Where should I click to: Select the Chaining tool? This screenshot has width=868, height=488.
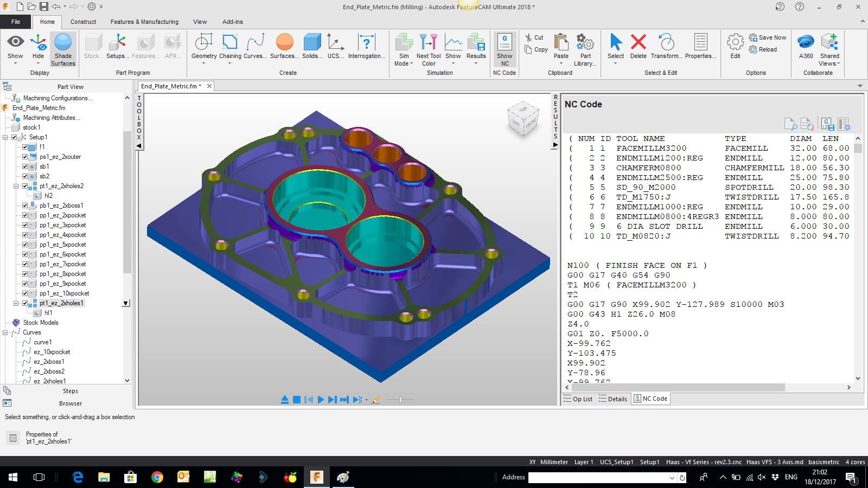coord(230,49)
